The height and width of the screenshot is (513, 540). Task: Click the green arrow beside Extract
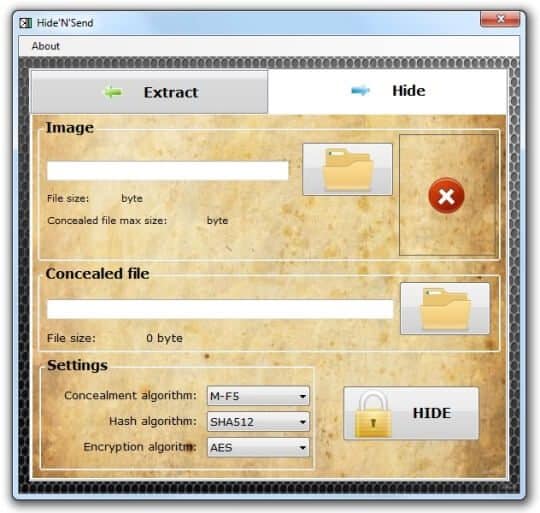113,92
